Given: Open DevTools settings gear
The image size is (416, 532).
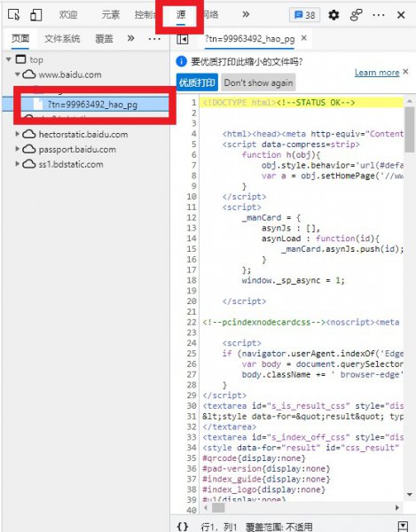Looking at the screenshot, I should [x=334, y=15].
